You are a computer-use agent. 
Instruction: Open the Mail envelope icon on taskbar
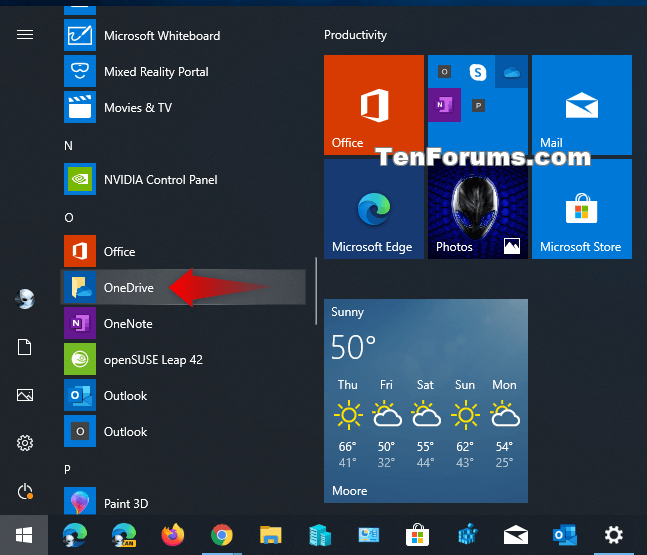pyautogui.click(x=516, y=535)
